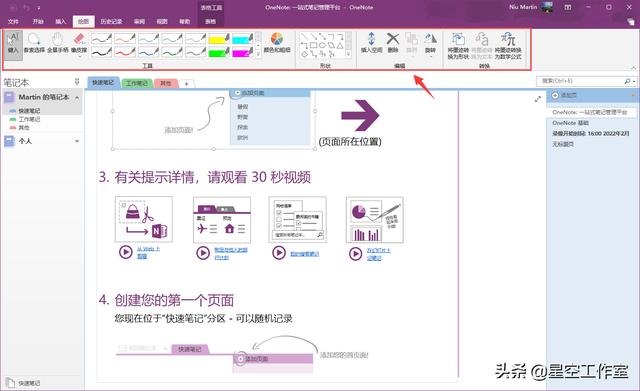640x391 pixels.
Task: Select the magenta highlighter
Action: coord(243,52)
